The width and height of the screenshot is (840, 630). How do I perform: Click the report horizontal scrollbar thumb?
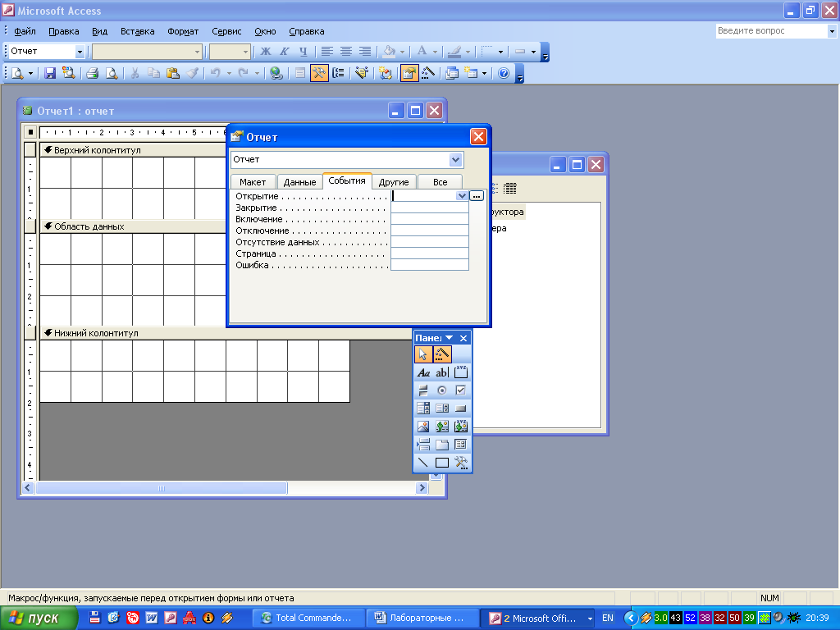coord(162,488)
